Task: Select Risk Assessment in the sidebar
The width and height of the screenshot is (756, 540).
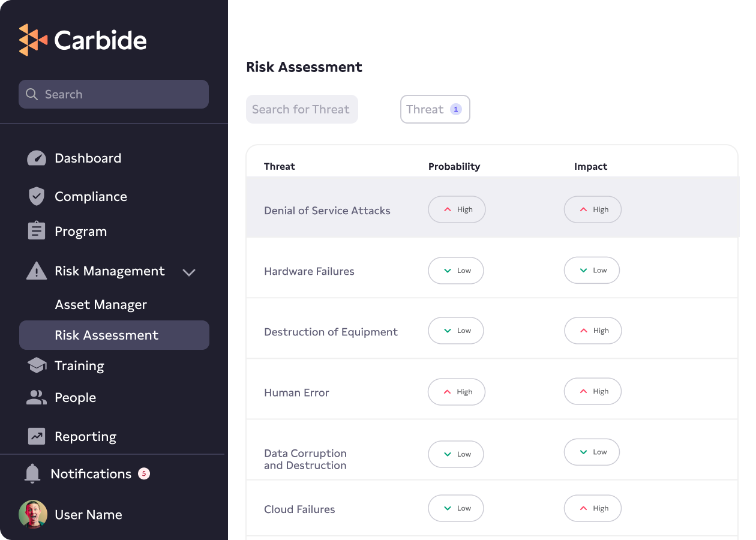Action: pos(107,335)
